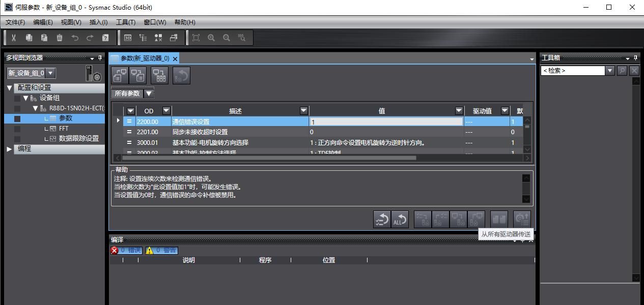Click the 100% zoom reset icon
Screen dimensions: 644x305
coord(242,38)
